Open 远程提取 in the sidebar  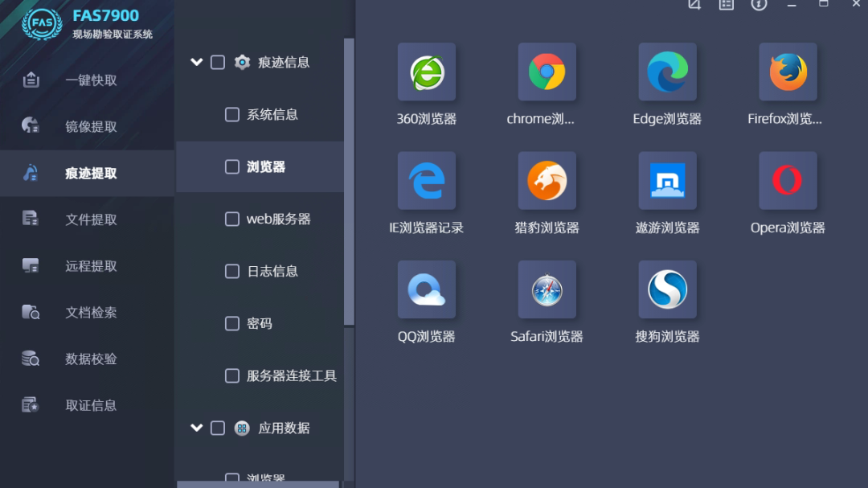click(88, 266)
